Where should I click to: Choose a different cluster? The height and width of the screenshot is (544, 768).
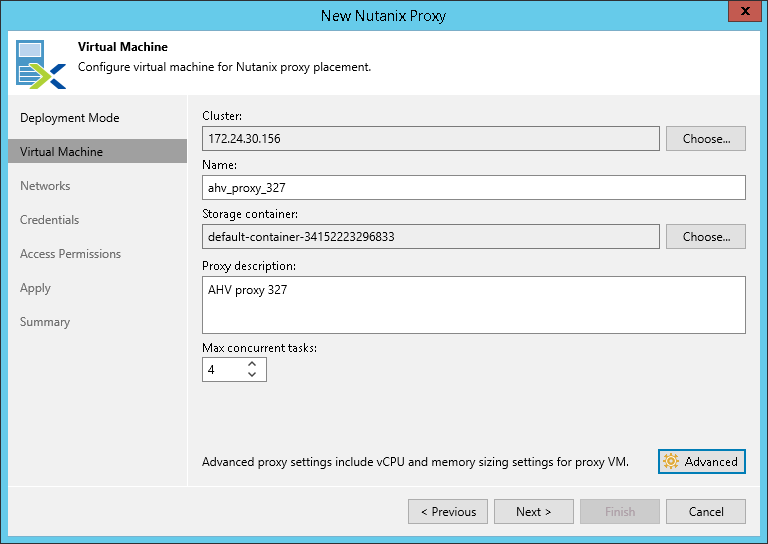pyautogui.click(x=706, y=139)
